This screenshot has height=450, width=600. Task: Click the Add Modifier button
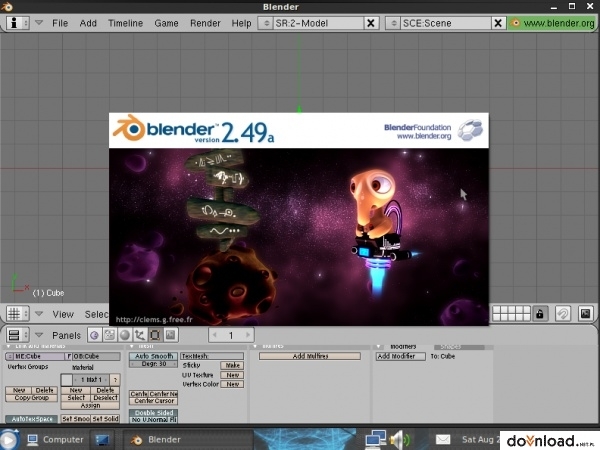click(x=400, y=356)
